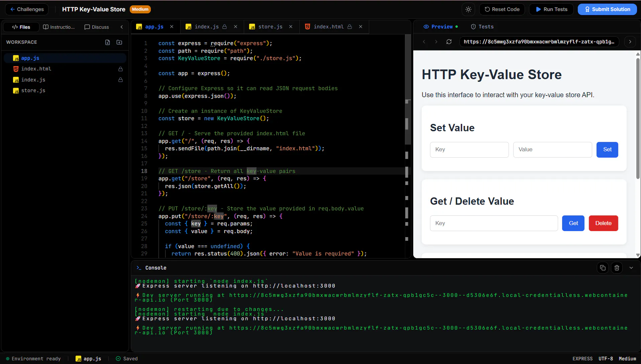Click the HTML5 icon on index.html tab
Viewport: 641px width, 364px height.
pos(307,27)
